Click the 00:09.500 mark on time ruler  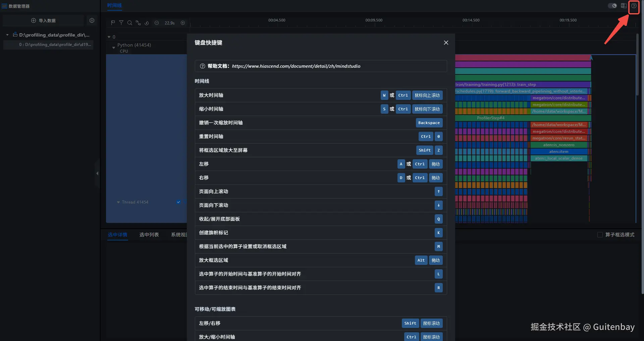pyautogui.click(x=374, y=20)
